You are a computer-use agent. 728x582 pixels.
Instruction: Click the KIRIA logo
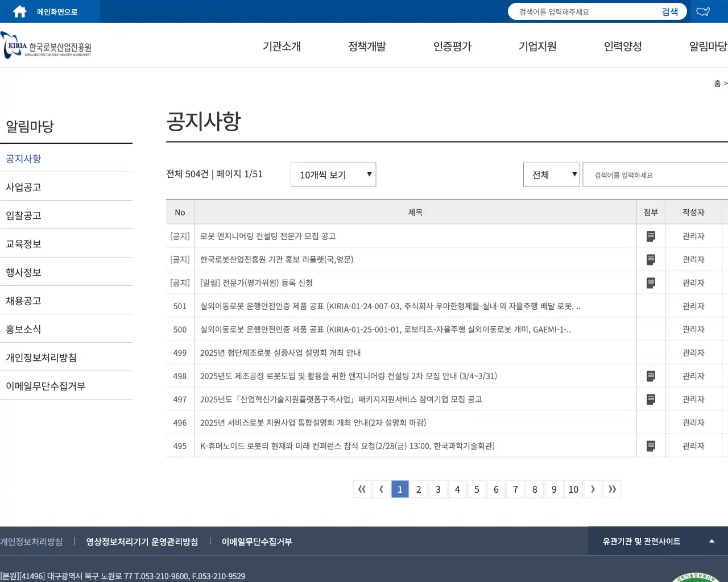click(45, 45)
